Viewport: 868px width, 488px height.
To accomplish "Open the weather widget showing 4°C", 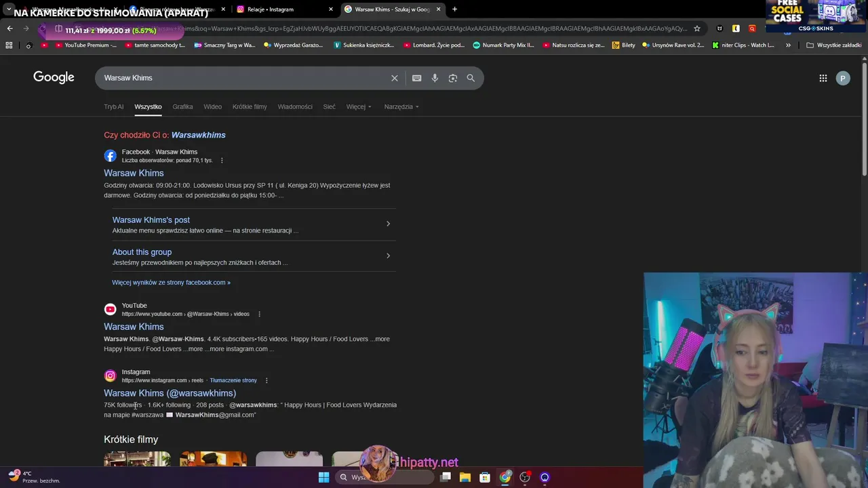I will coord(34,477).
